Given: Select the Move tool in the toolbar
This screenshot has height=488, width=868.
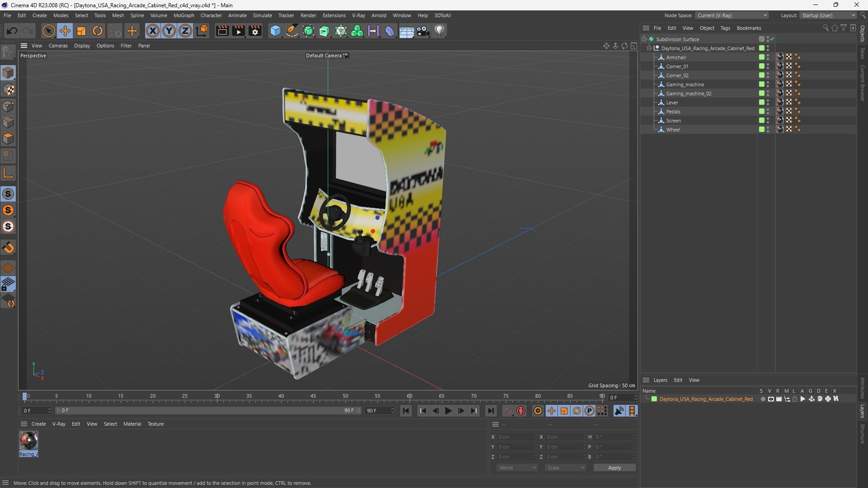Looking at the screenshot, I should (65, 31).
